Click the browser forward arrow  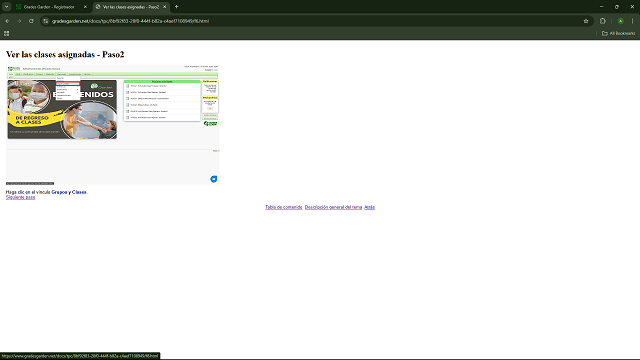(19, 21)
